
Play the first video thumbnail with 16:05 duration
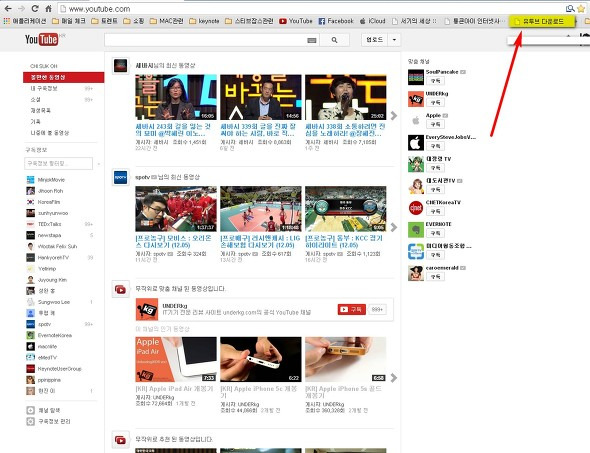(x=176, y=97)
